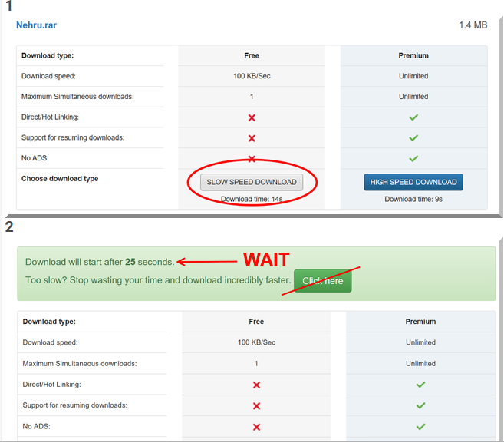Screen dimensions: 504x443
Task: Click 'Choose download type' label
Action: pyautogui.click(x=60, y=179)
